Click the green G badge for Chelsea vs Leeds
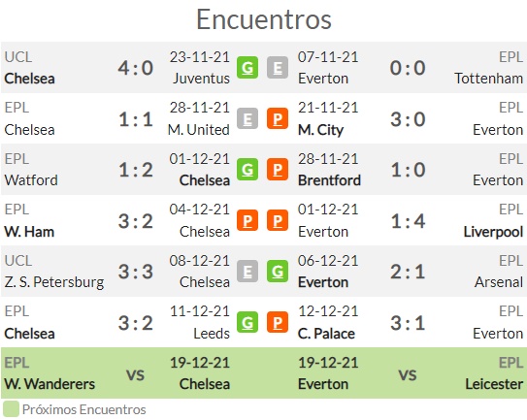 click(x=247, y=322)
